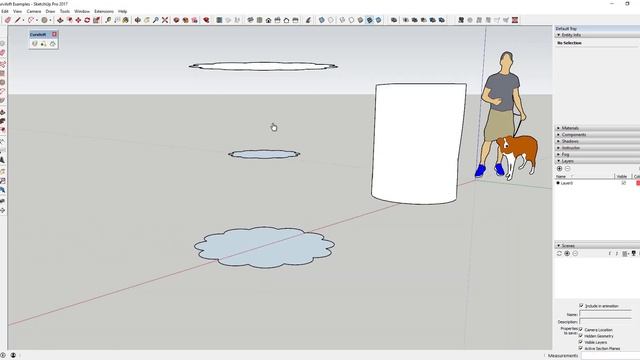Switch to Top standard view
The height and width of the screenshot is (360, 640).
[259, 20]
